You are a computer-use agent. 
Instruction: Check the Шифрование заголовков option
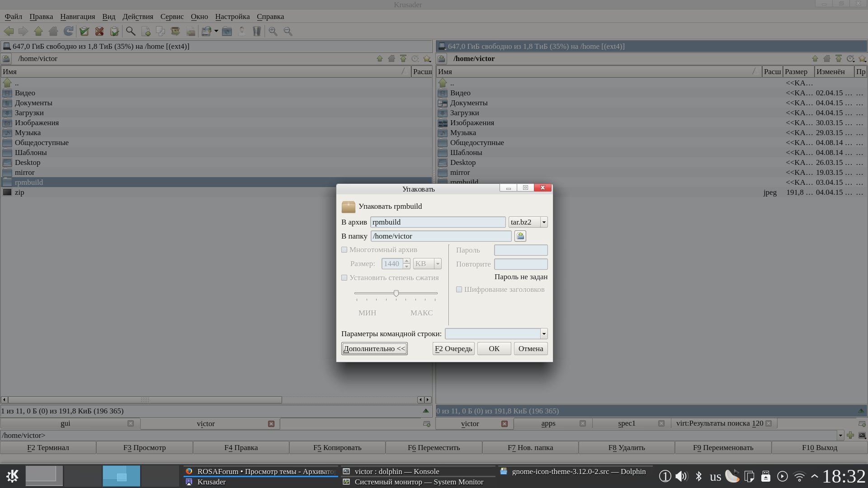point(459,290)
